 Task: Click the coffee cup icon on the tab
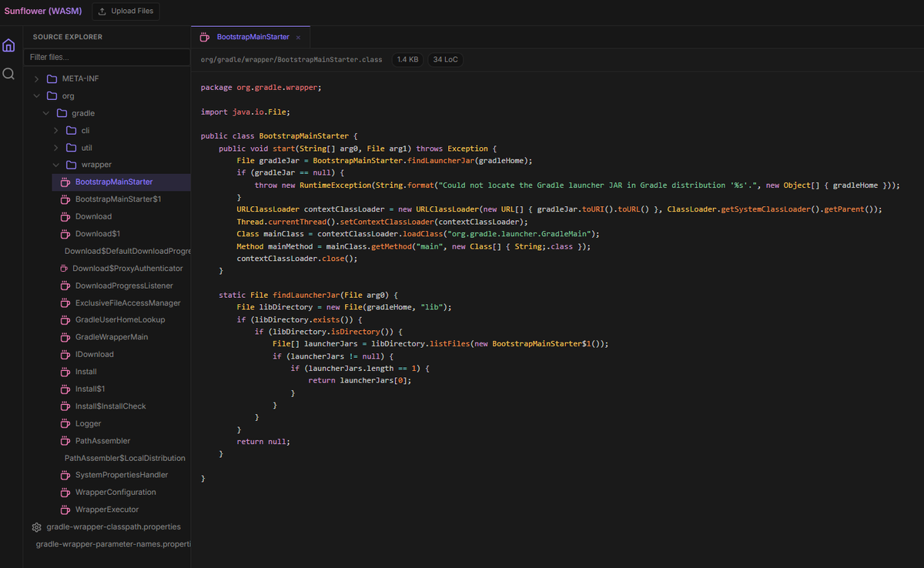[x=204, y=37]
